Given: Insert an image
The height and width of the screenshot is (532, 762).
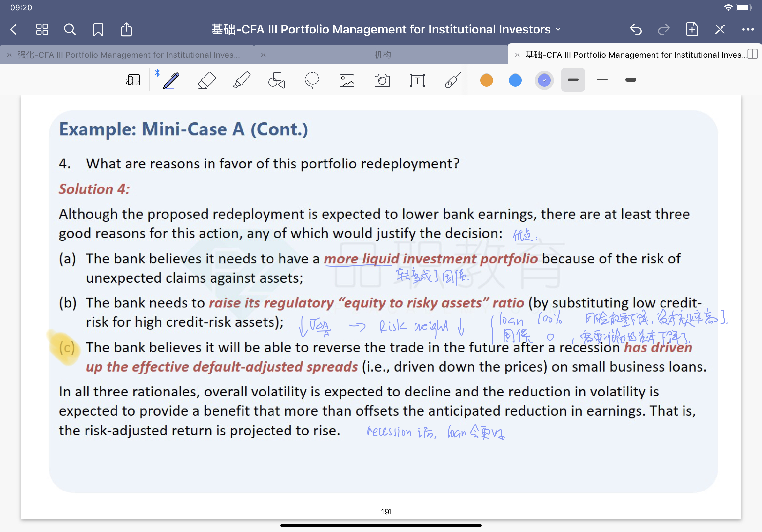Looking at the screenshot, I should pos(347,81).
